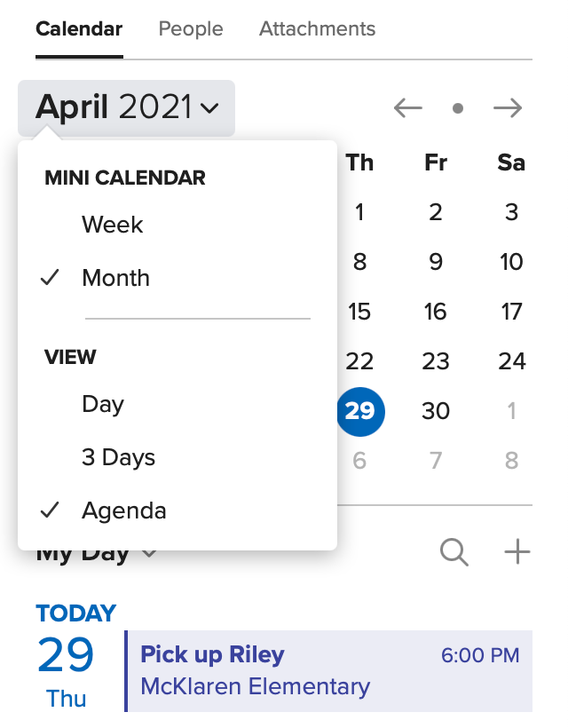Go to the previous month arrow
Screen dimensions: 568x728
[408, 108]
